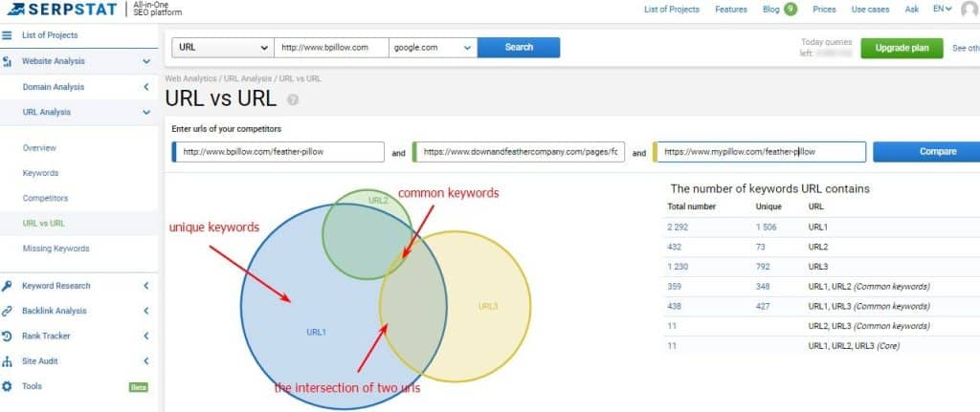Expand the Domain Analysis section
This screenshot has width=980, height=412.
point(145,87)
